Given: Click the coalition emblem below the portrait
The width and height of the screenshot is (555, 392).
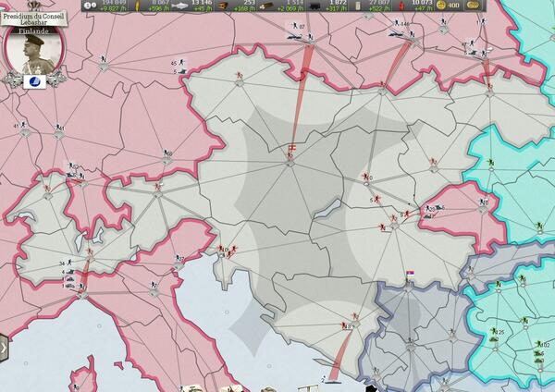Looking at the screenshot, I should point(35,81).
